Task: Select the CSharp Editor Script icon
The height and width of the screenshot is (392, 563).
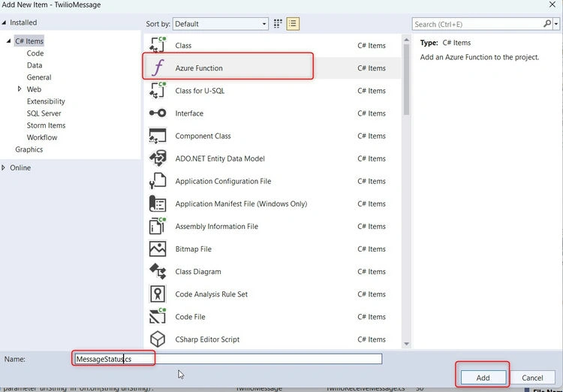Action: coord(158,339)
